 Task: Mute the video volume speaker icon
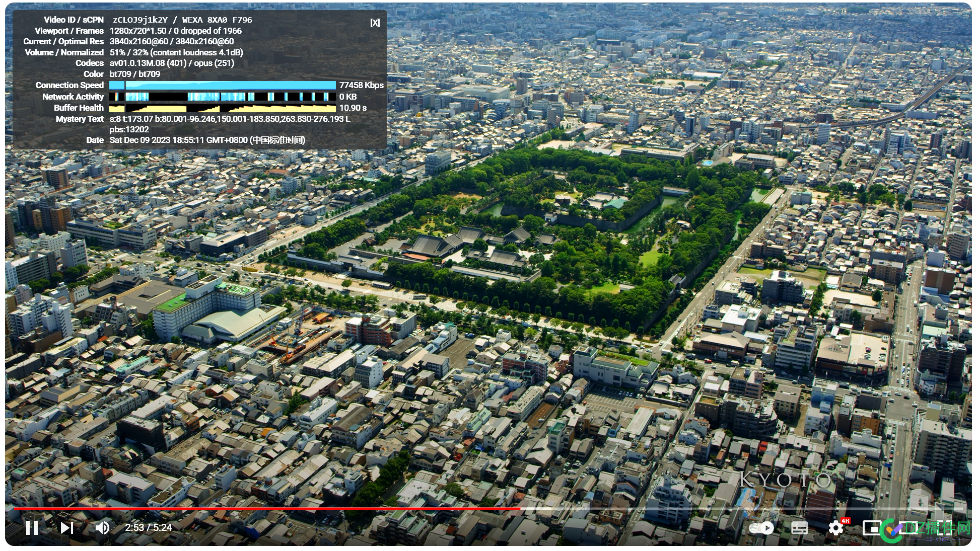click(102, 527)
